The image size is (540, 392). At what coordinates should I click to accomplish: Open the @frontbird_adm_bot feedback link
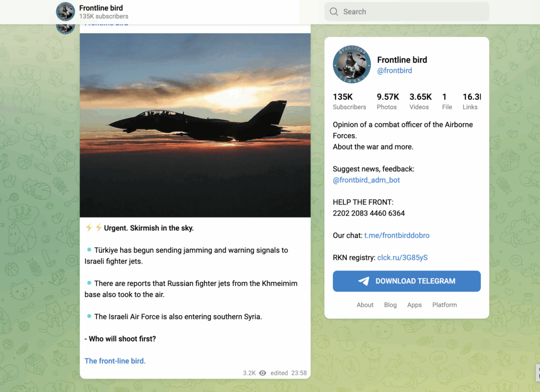pos(367,180)
